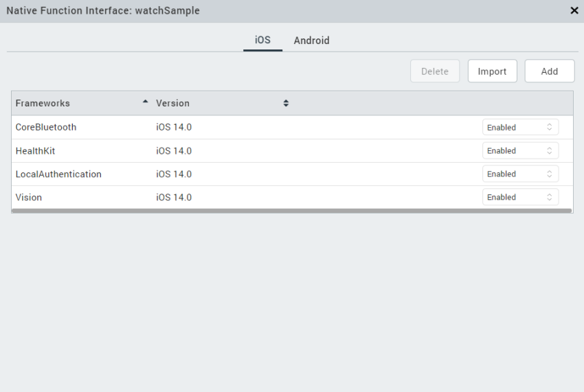Screen dimensions: 584x392
Task: Select the HealthKit framework row
Action: coord(292,151)
